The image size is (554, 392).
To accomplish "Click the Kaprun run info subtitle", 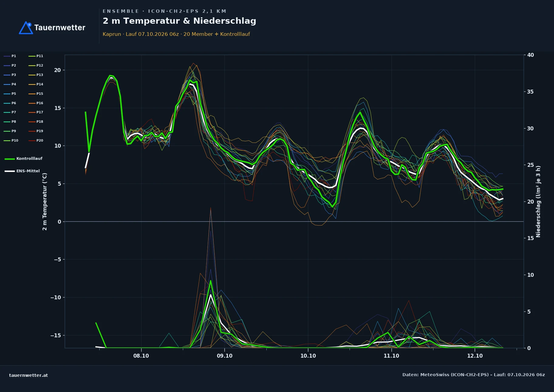I will coord(176,34).
